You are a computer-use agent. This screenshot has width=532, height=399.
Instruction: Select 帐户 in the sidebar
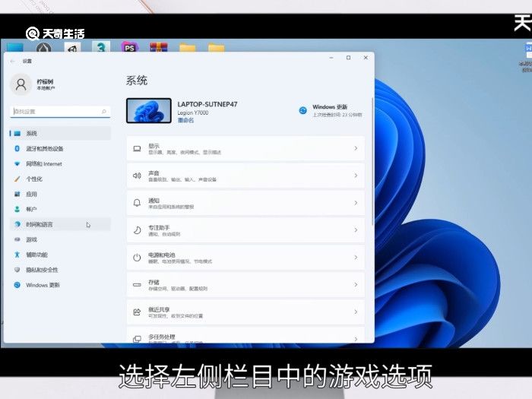pos(60,209)
